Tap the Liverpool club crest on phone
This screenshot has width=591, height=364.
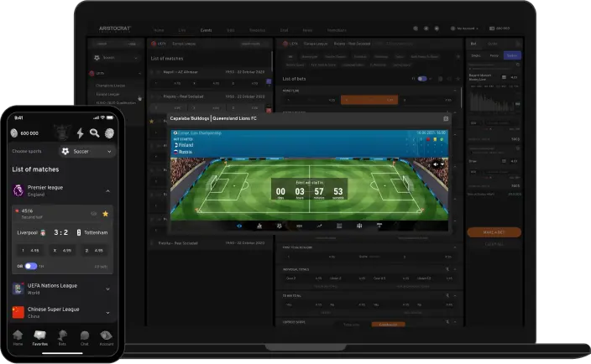point(43,232)
